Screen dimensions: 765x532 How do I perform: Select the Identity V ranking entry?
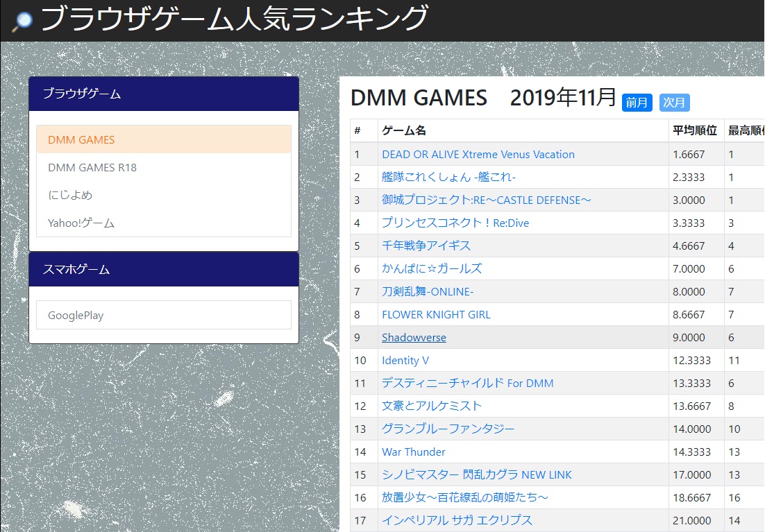coord(405,360)
